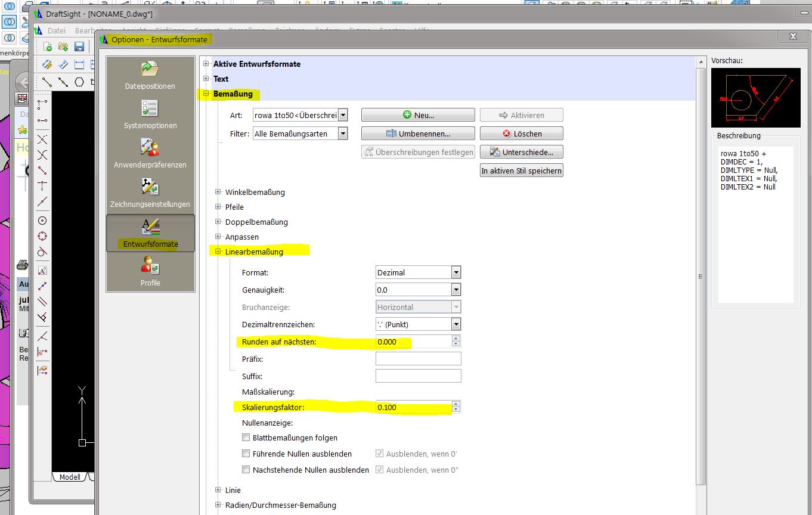Screen dimensions: 812x515
Task: Click the Skalierungsfaktor value field 0.100
Action: point(413,407)
